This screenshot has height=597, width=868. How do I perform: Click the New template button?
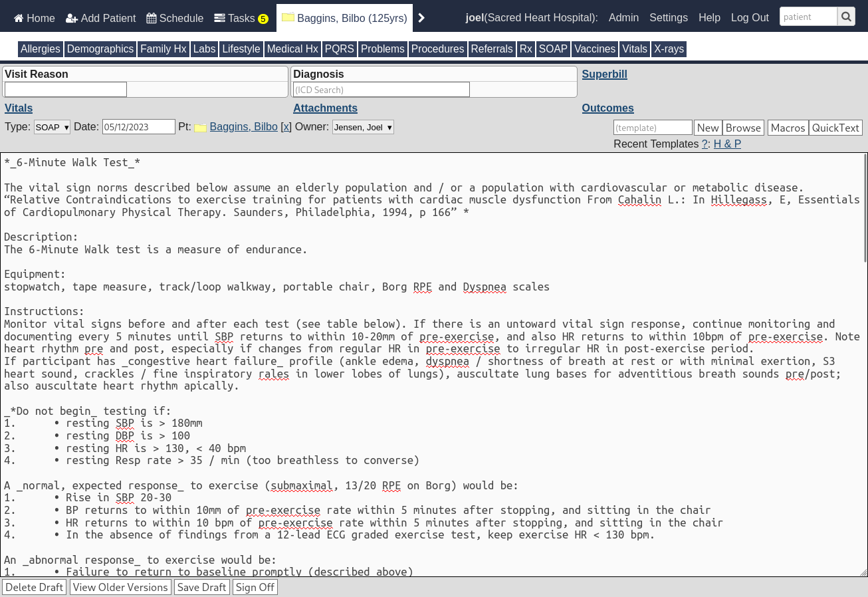click(708, 128)
